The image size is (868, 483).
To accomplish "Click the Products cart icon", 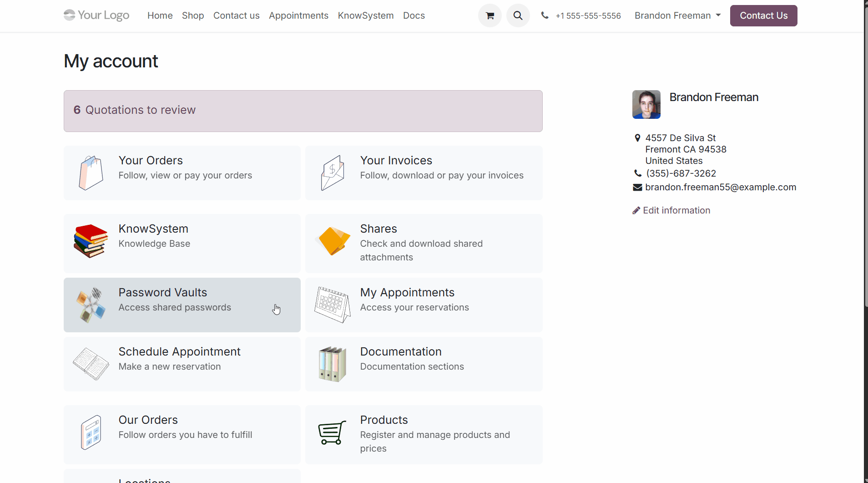I will 332,432.
